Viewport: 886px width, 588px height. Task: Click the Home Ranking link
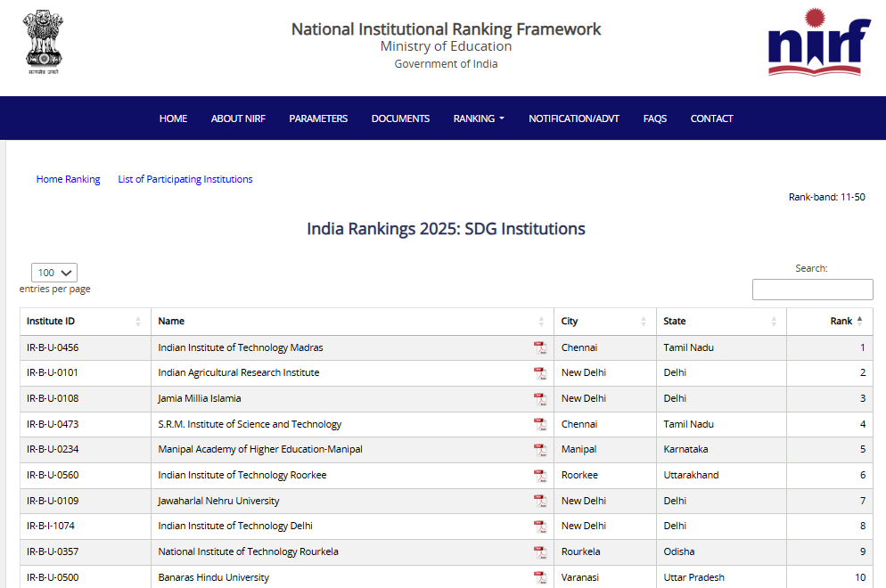[68, 179]
